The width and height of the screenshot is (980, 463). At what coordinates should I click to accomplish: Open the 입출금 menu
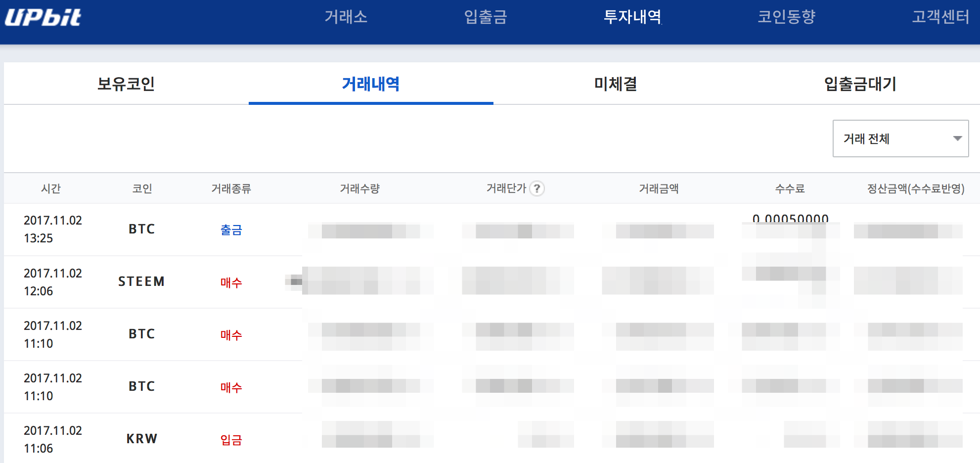486,17
